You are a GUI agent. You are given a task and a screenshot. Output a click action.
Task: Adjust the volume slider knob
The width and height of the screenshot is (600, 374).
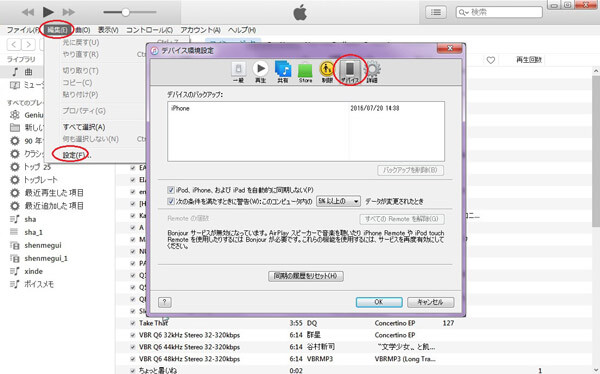tap(126, 12)
